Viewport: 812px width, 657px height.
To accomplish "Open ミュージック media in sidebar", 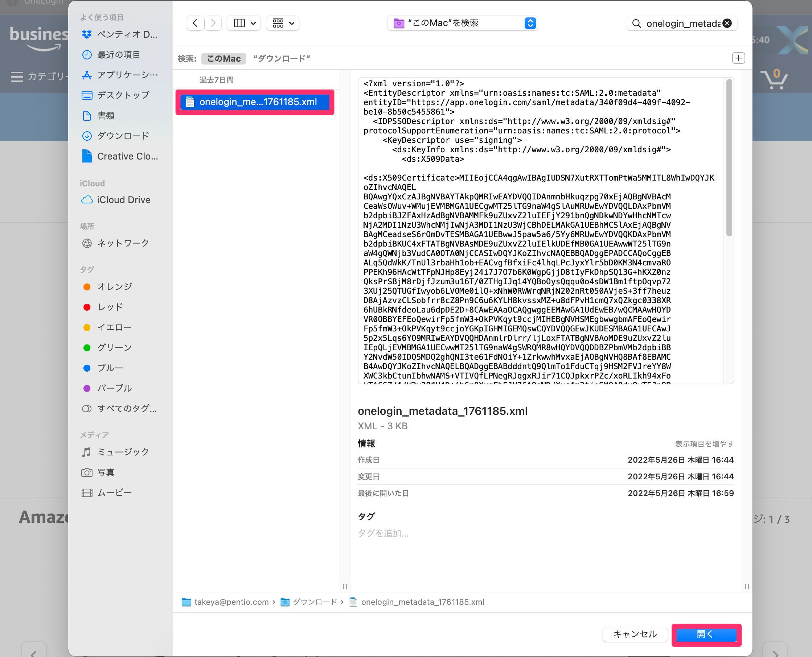I will coord(115,452).
